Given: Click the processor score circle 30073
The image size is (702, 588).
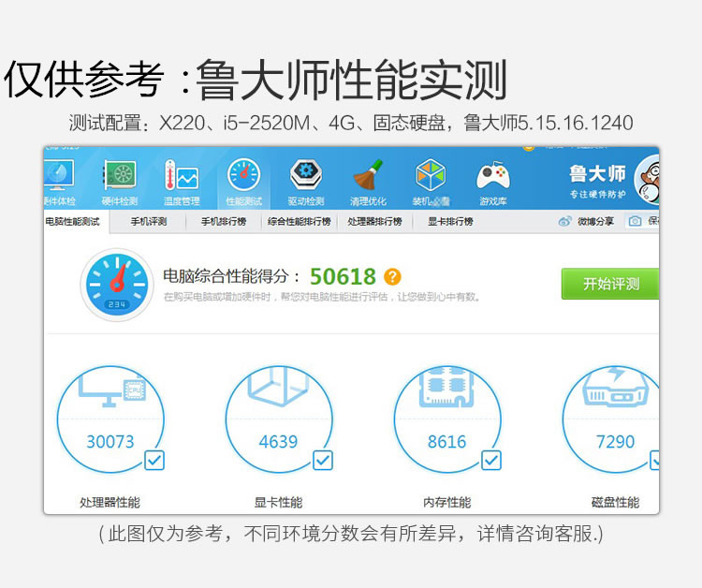Looking at the screenshot, I should [x=110, y=419].
